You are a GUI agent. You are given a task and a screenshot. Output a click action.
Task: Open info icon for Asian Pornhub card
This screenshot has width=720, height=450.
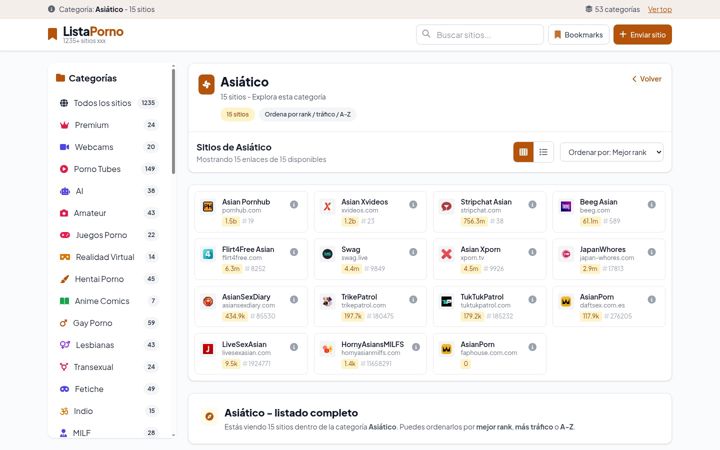click(x=294, y=205)
